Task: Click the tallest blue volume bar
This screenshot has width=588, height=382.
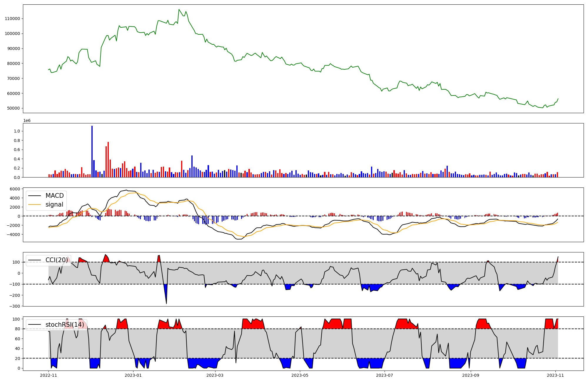Action: (92, 151)
